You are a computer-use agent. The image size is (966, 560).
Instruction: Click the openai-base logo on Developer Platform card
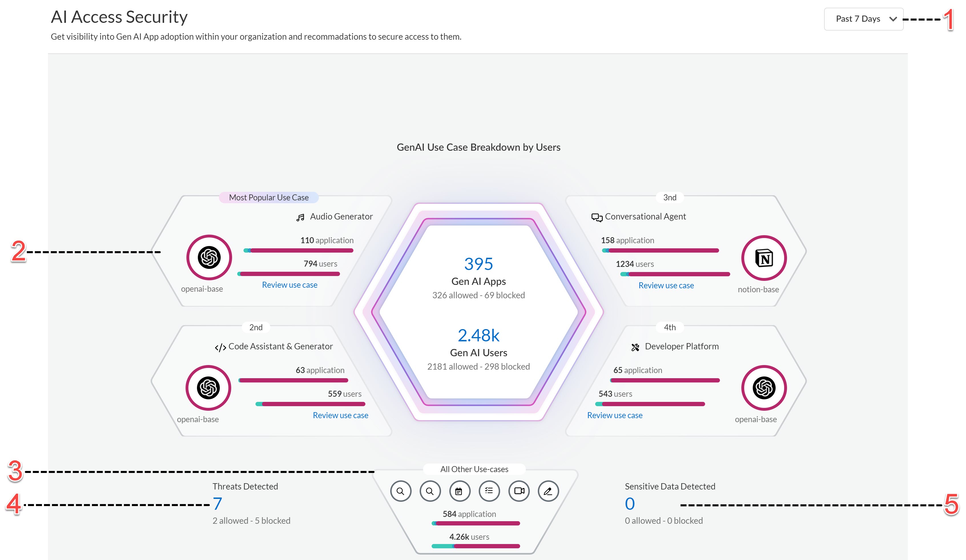(763, 388)
